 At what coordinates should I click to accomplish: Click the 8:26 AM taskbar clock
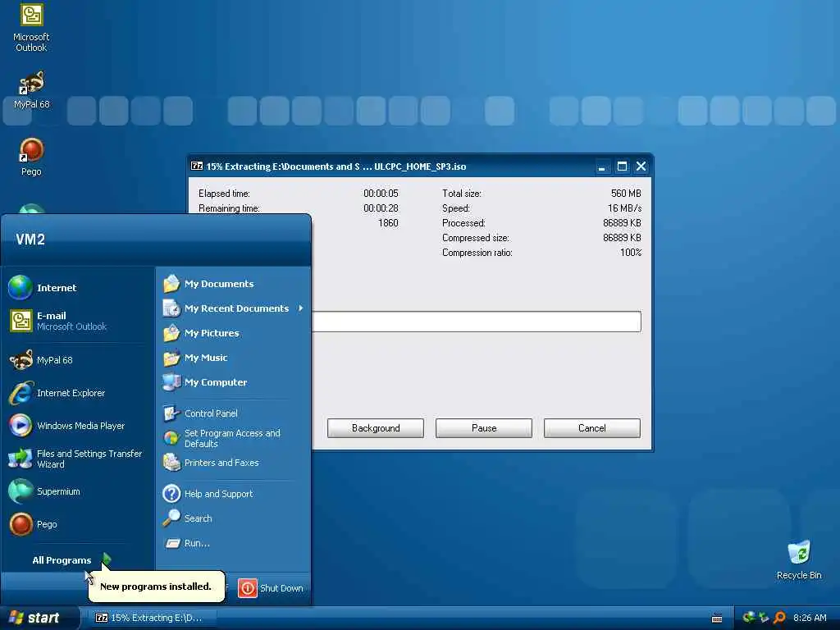click(x=810, y=618)
